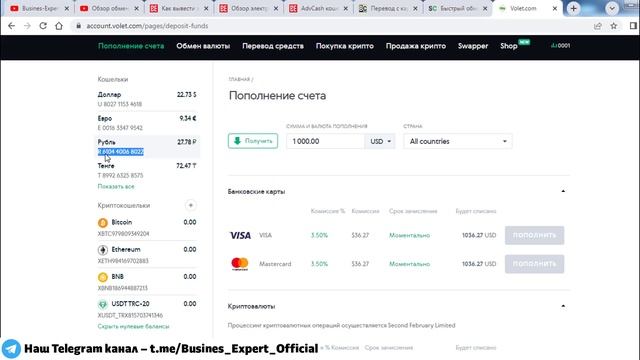Click the ГЛАВНАЯ breadcrumb link
640x360 pixels.
[x=239, y=79]
